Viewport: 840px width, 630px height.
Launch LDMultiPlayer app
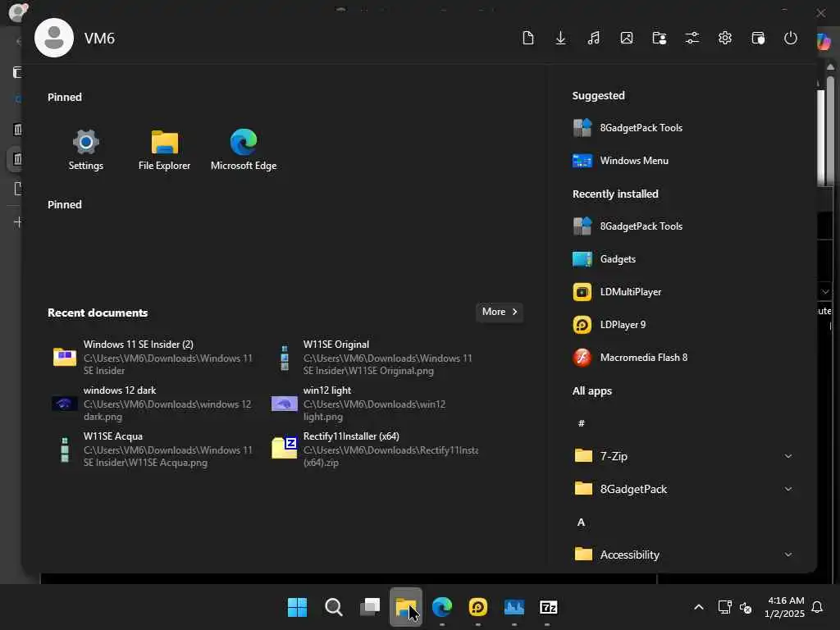(x=617, y=291)
